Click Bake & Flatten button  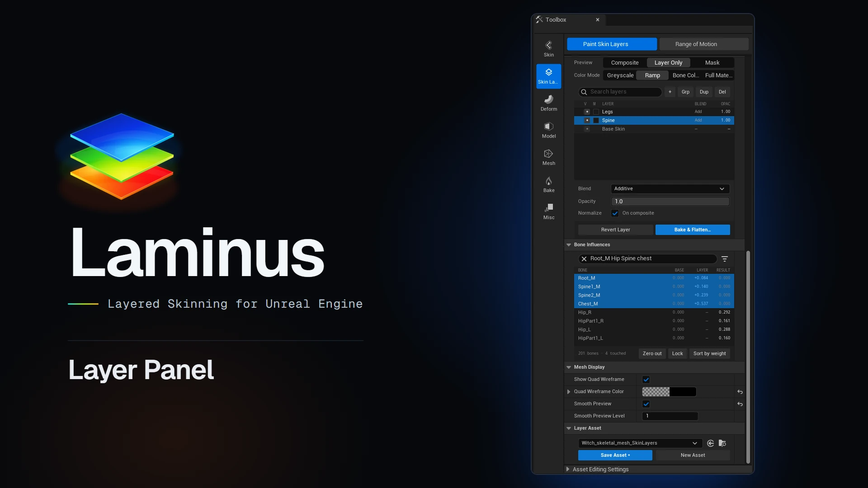point(693,230)
